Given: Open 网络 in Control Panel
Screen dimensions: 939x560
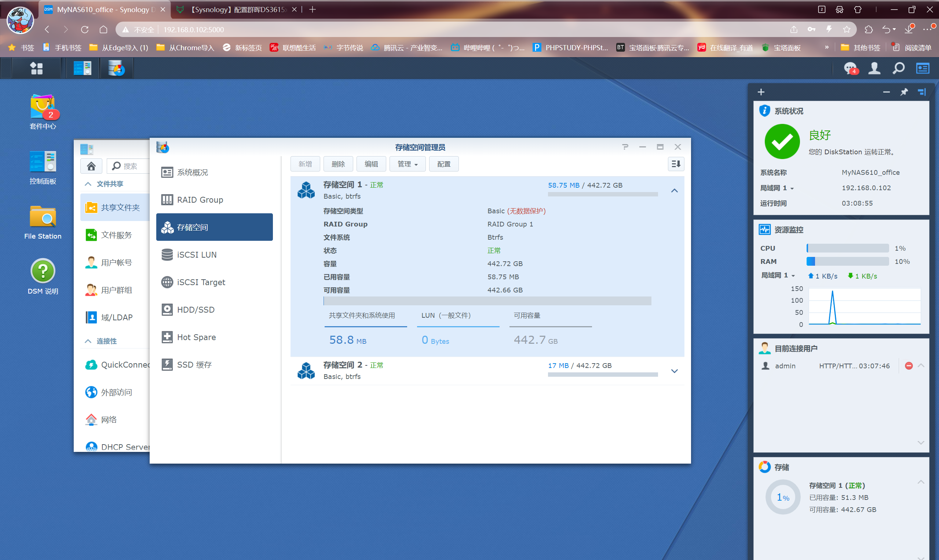Looking at the screenshot, I should click(115, 420).
